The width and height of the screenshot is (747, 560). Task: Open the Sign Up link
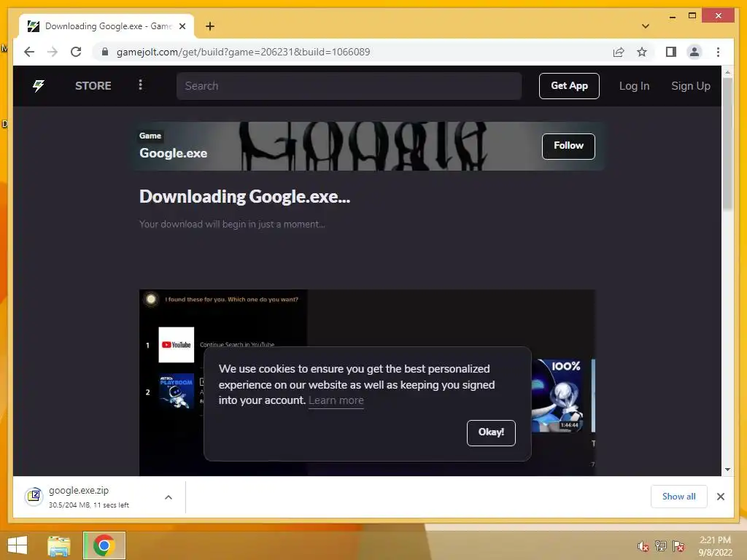tap(690, 86)
